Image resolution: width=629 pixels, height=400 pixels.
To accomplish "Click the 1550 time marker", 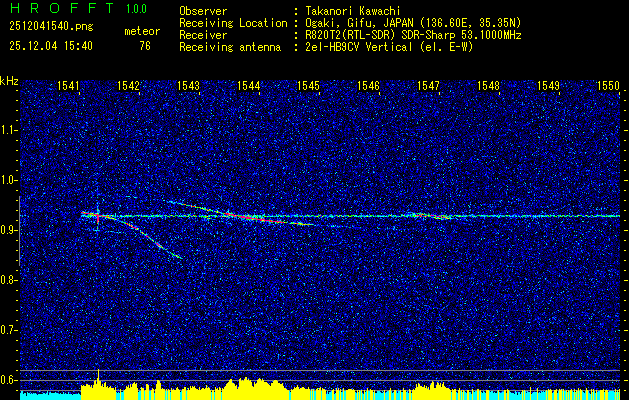I will point(609,85).
